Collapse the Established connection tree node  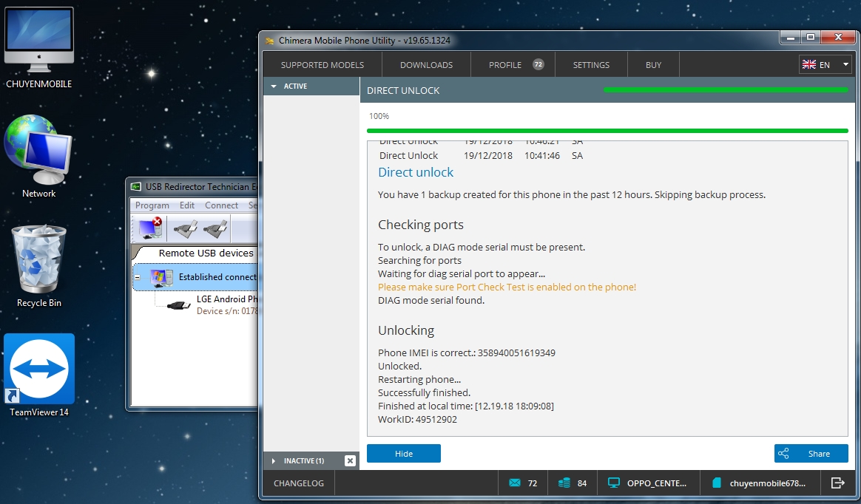(x=138, y=278)
